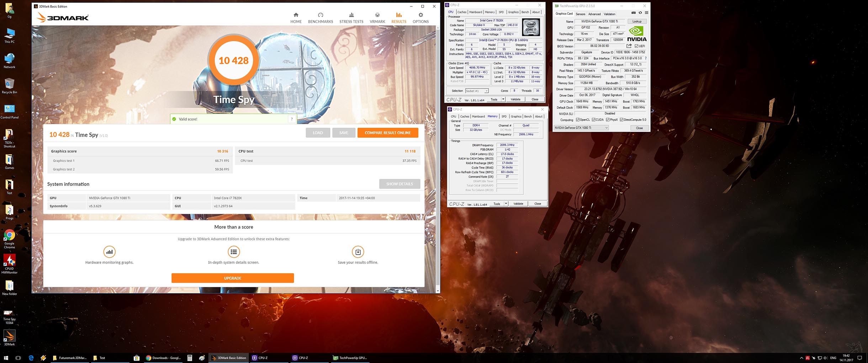Expand the Tools dropdown arrow in upper CPU-Z
Image resolution: width=868 pixels, height=363 pixels.
click(x=503, y=100)
